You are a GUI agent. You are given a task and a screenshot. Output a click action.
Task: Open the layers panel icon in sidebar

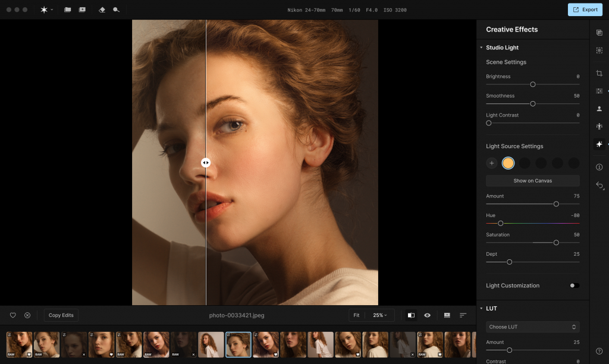tap(599, 33)
